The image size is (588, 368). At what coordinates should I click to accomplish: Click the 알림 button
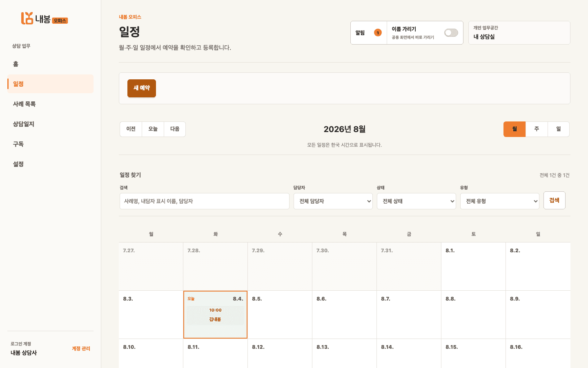pyautogui.click(x=369, y=33)
